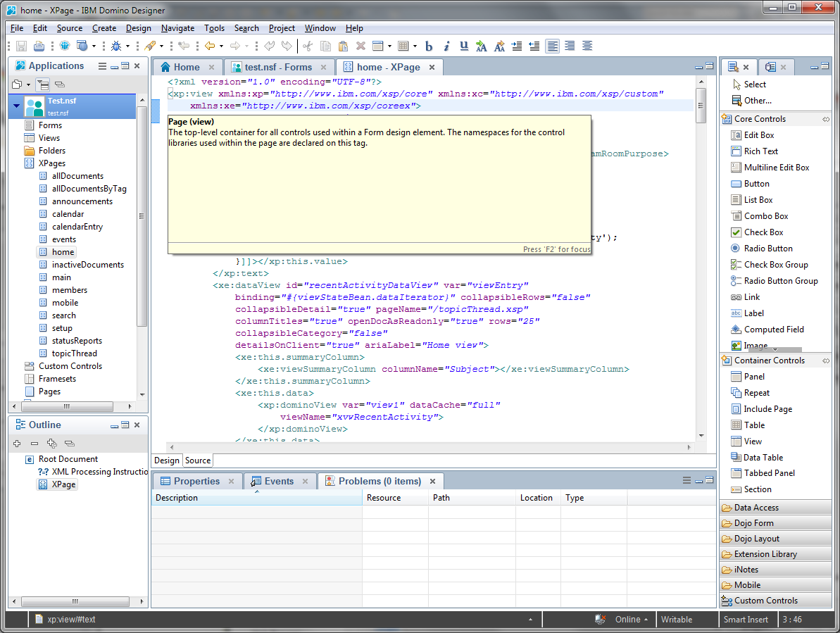
Task: Switch to the test.nsf - Forms tab
Action: coord(278,67)
